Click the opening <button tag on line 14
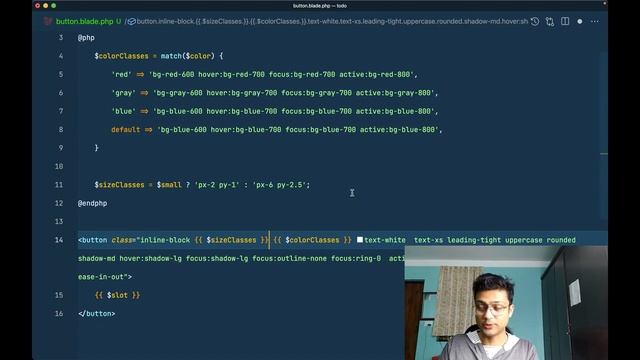 pyautogui.click(x=92, y=240)
